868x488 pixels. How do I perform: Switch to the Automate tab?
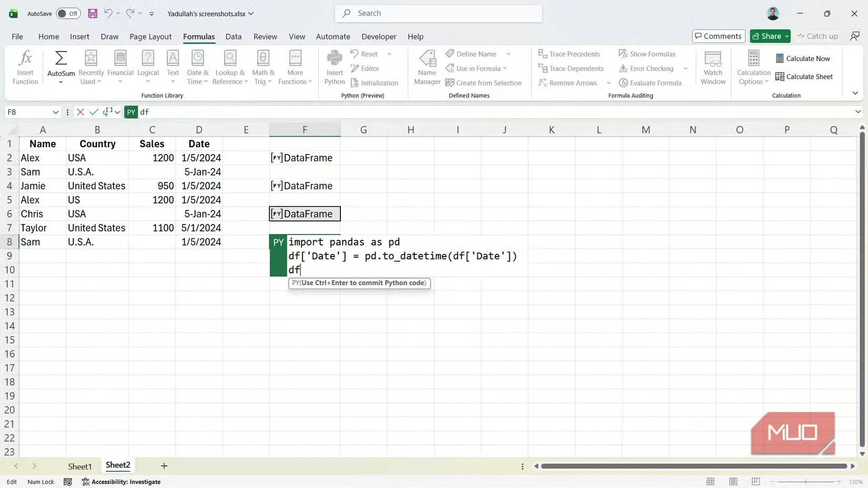coord(333,36)
